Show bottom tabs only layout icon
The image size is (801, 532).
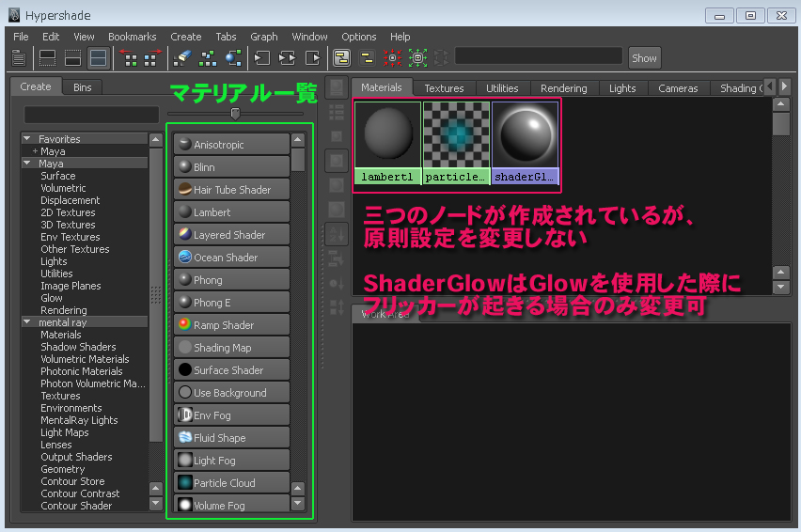(72, 57)
